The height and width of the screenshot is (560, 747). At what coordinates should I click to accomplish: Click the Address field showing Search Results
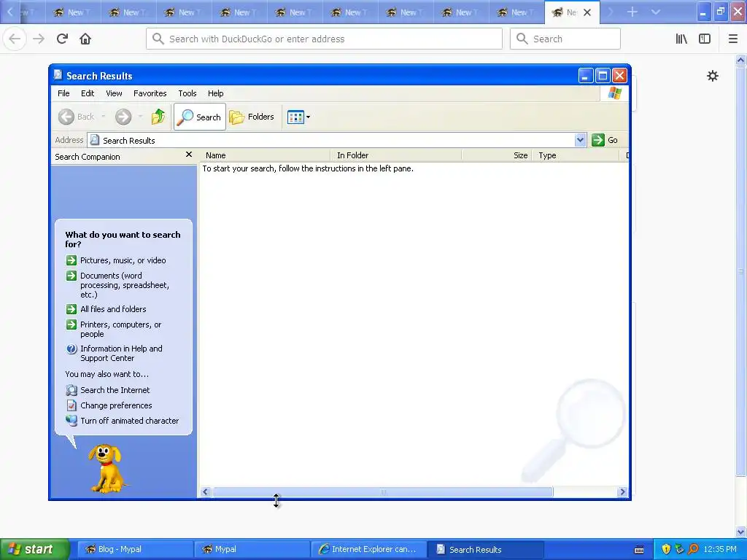click(332, 140)
